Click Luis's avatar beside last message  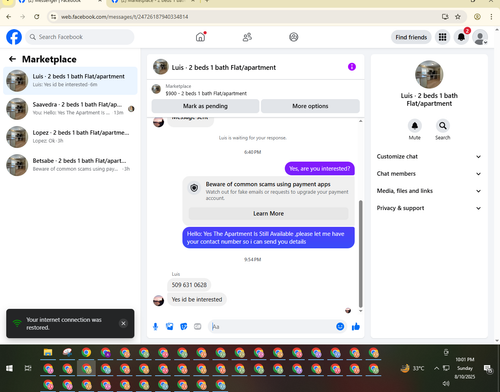pyautogui.click(x=158, y=300)
